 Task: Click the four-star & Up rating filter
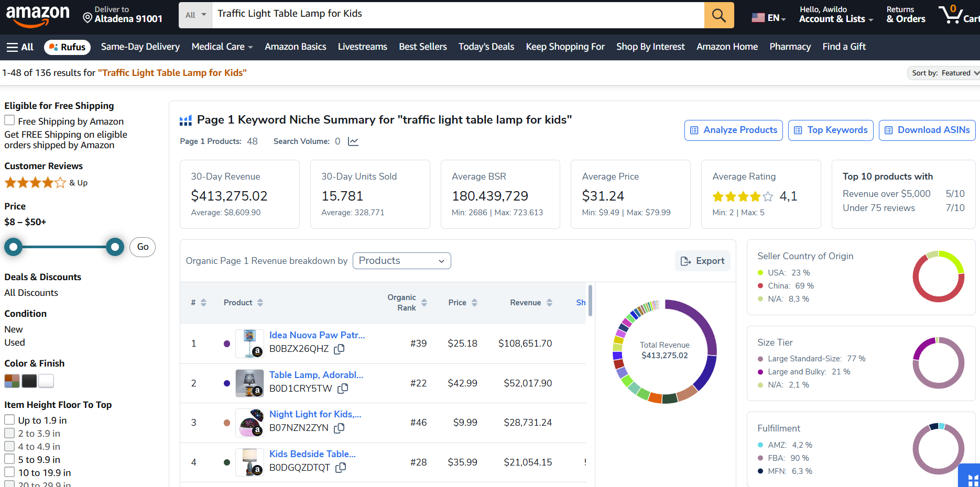(46, 183)
